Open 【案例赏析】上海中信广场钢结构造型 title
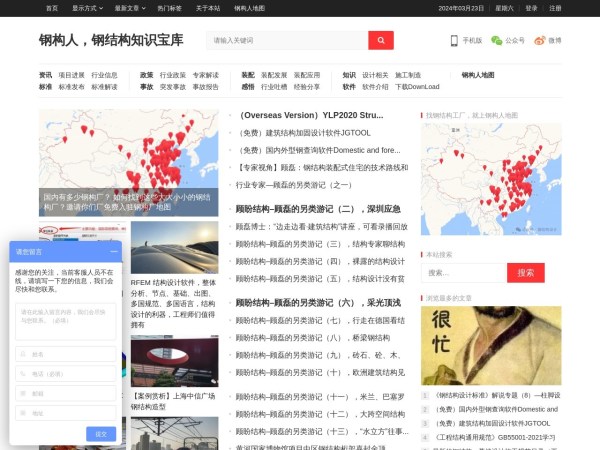 [173, 401]
